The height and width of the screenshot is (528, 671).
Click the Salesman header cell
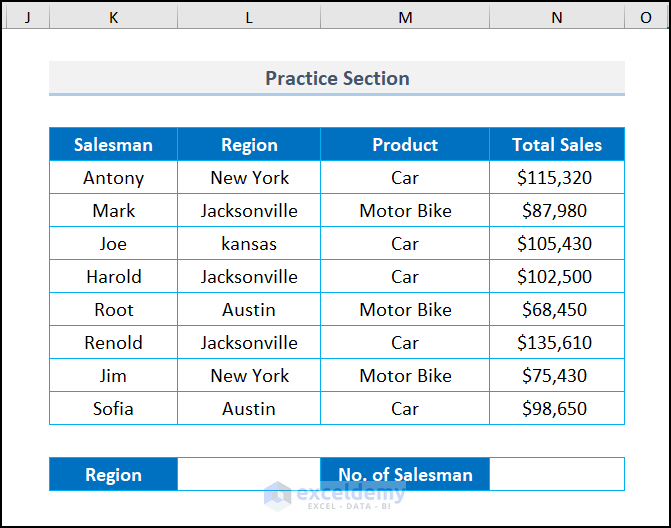[113, 145]
